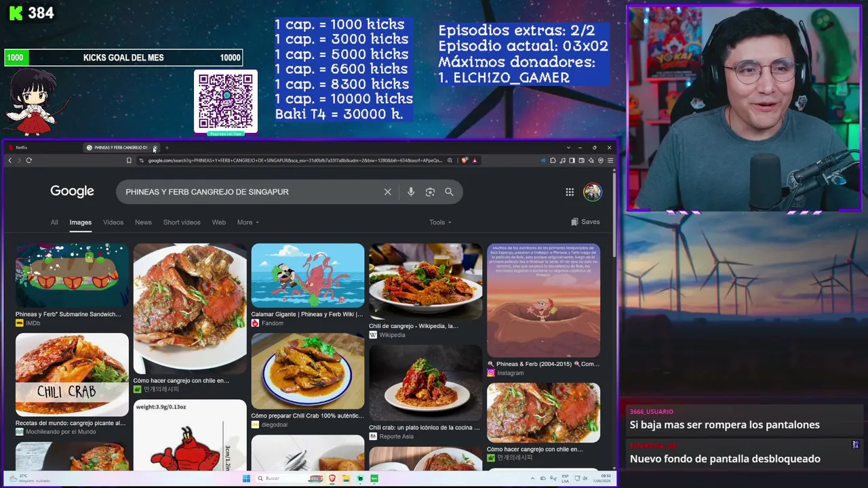Click the Wikipedia source link
The image size is (868, 488).
[387, 335]
